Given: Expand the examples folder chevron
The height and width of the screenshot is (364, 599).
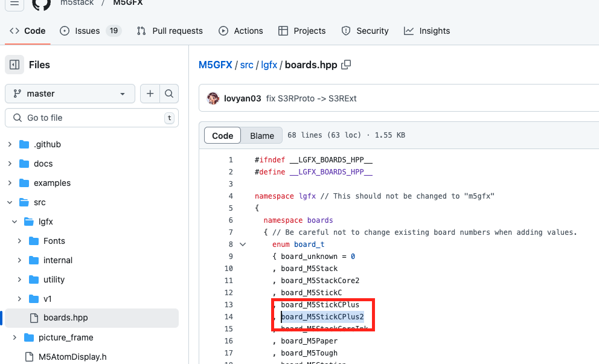Looking at the screenshot, I should 10,183.
